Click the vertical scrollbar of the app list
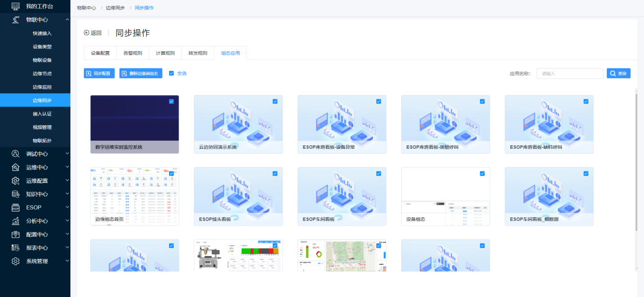This screenshot has width=644, height=297. click(636, 159)
